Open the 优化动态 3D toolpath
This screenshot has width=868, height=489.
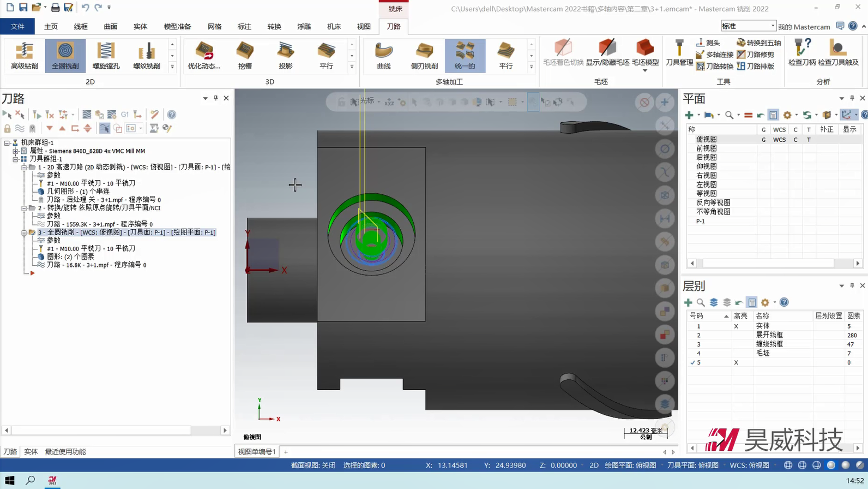(204, 56)
